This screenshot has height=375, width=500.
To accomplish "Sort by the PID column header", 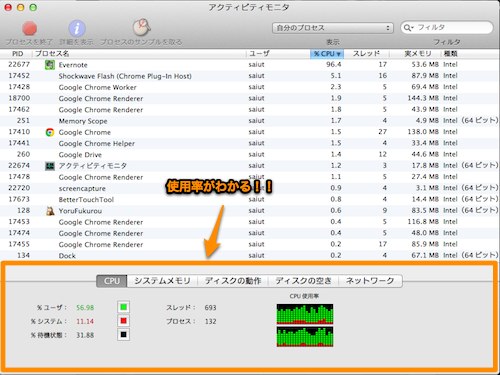I will [x=17, y=54].
